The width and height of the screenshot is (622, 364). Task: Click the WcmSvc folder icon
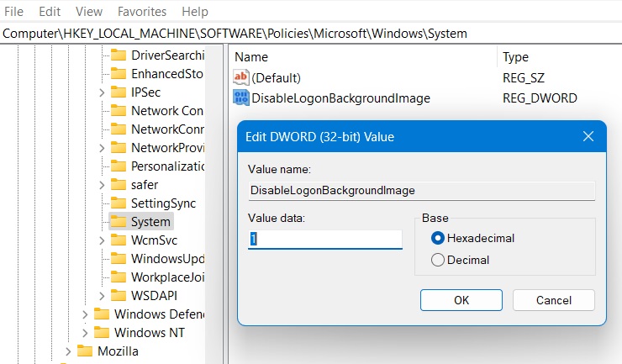119,240
